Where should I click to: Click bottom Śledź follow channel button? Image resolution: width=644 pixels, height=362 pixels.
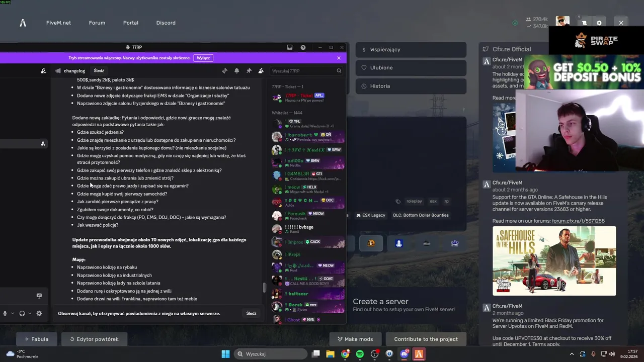coord(251,313)
